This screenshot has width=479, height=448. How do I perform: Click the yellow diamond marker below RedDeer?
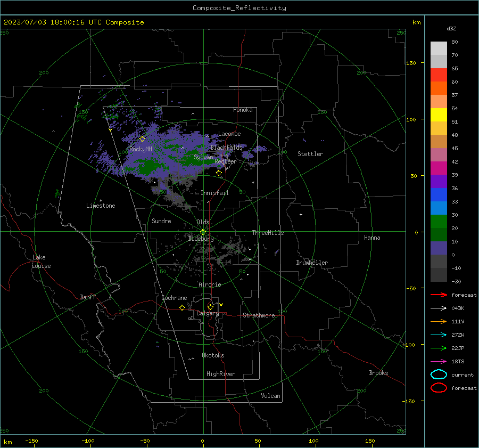click(x=219, y=173)
